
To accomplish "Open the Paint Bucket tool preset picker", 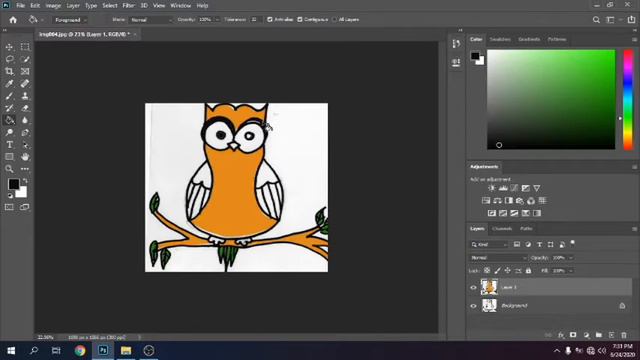I will [36, 20].
